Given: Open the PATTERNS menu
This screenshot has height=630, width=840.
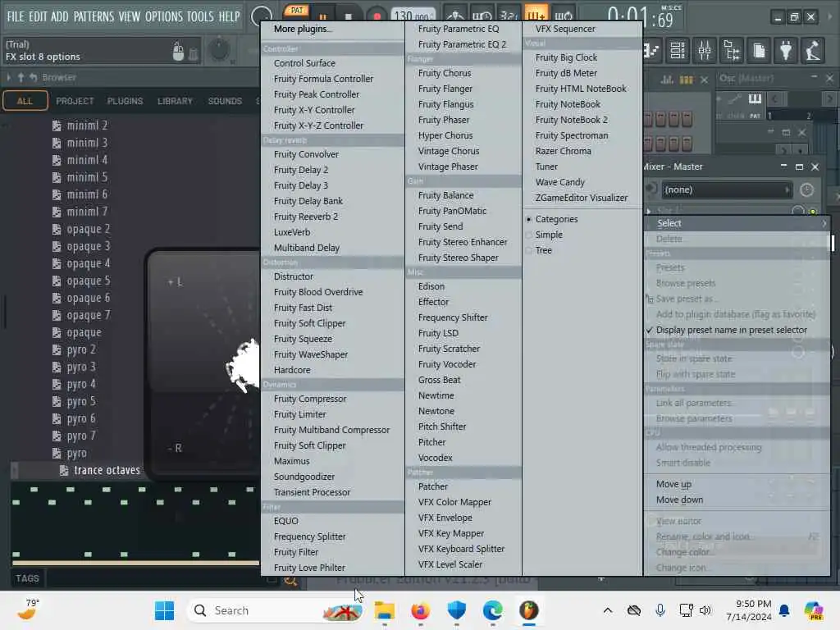Looking at the screenshot, I should coord(94,16).
